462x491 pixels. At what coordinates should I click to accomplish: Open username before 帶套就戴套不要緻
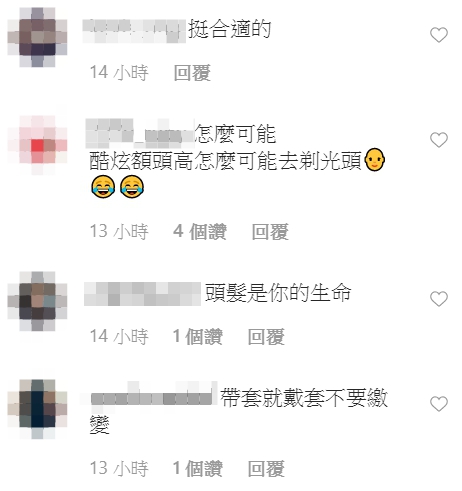tap(151, 397)
